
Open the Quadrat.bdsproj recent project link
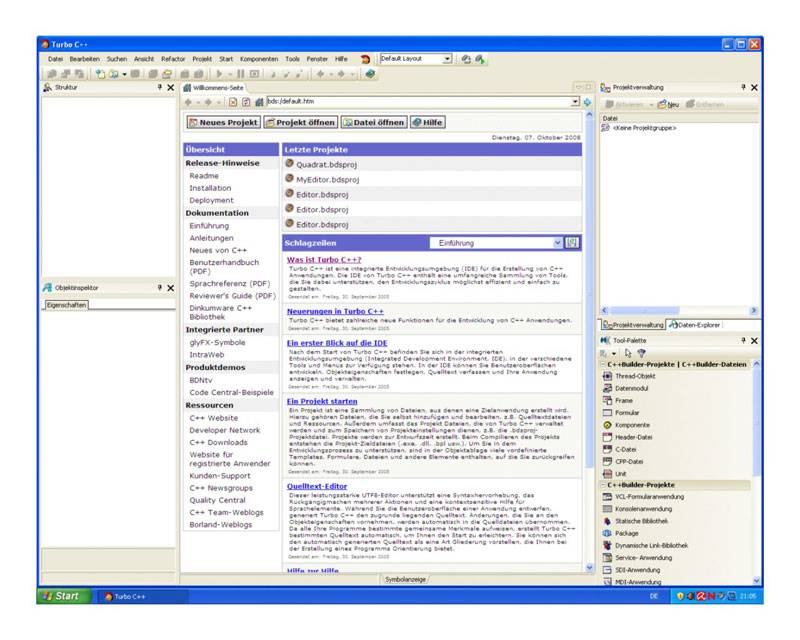(x=327, y=164)
